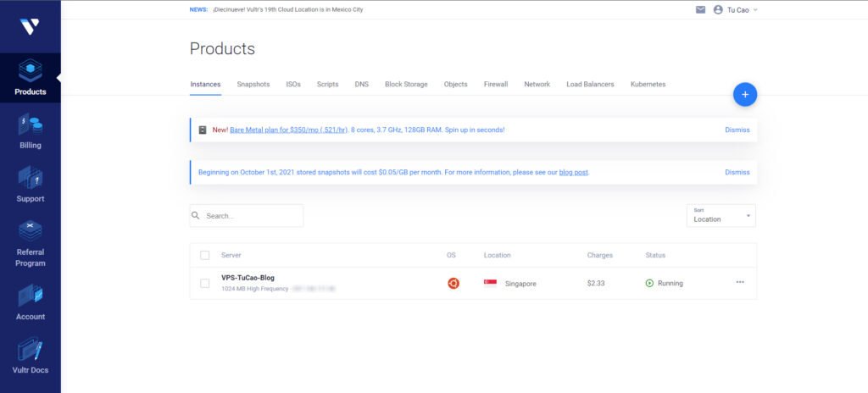Open Vultr Docs from the sidebar

coord(31,351)
